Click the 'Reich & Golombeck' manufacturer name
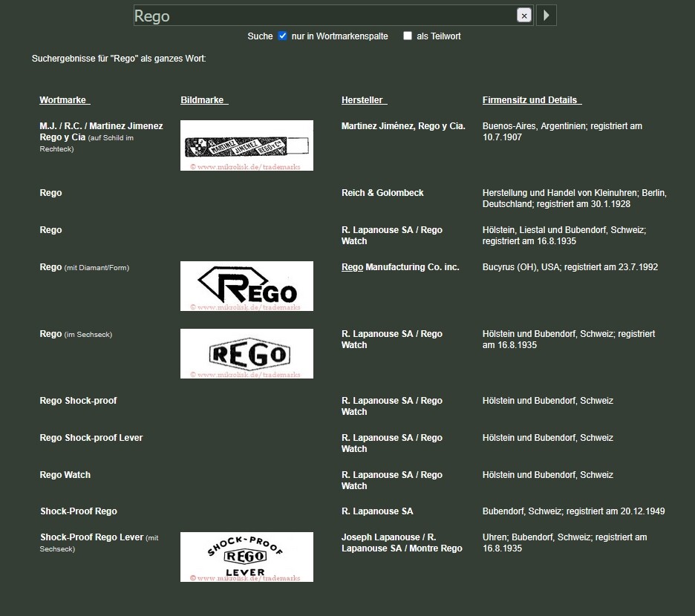 pos(382,193)
